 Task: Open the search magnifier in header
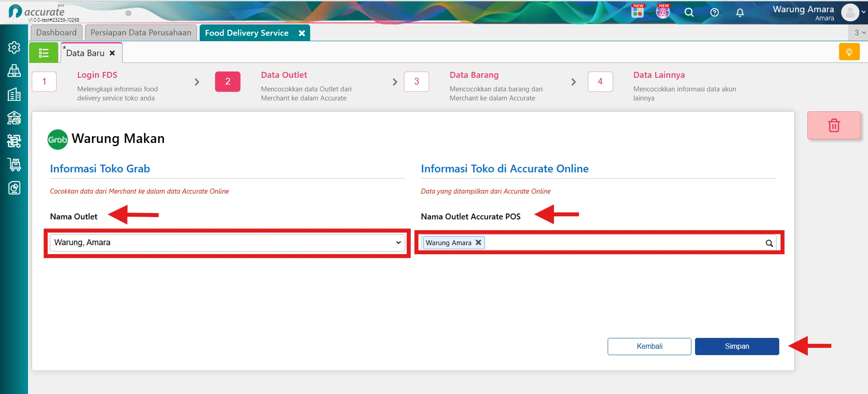click(689, 13)
